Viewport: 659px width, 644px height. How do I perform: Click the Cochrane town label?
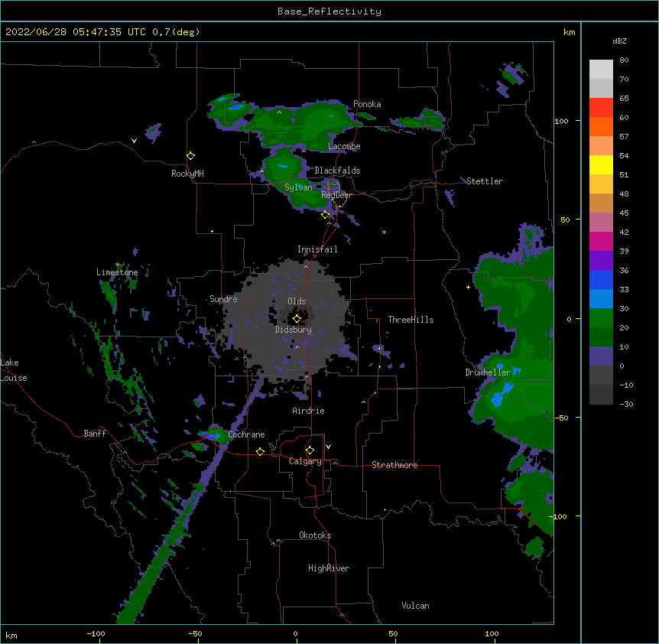coord(246,434)
